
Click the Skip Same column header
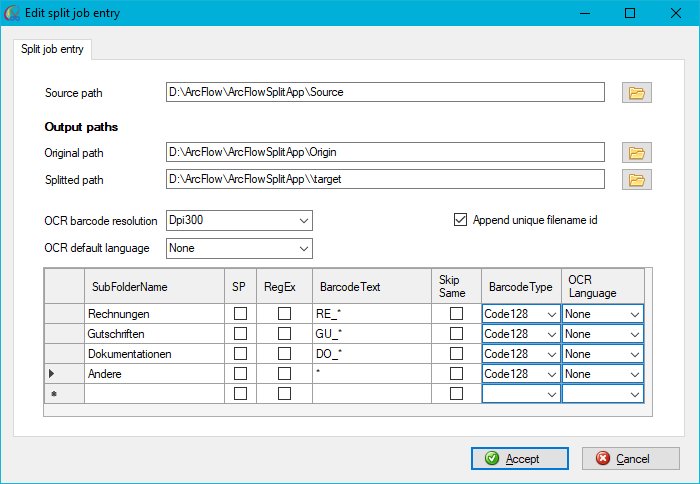[456, 286]
